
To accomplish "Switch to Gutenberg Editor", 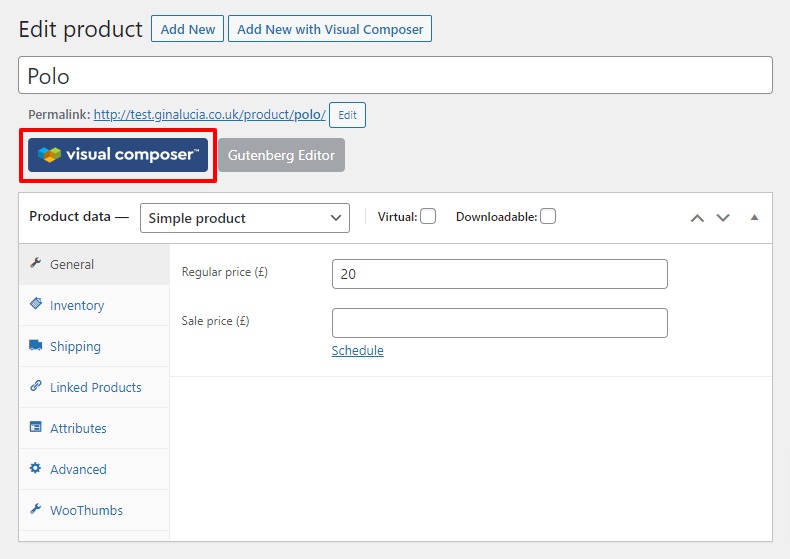I will click(x=281, y=155).
